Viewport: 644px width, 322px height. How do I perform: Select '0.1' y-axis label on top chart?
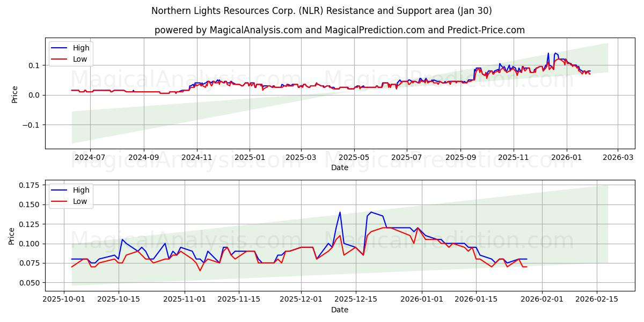click(35, 65)
